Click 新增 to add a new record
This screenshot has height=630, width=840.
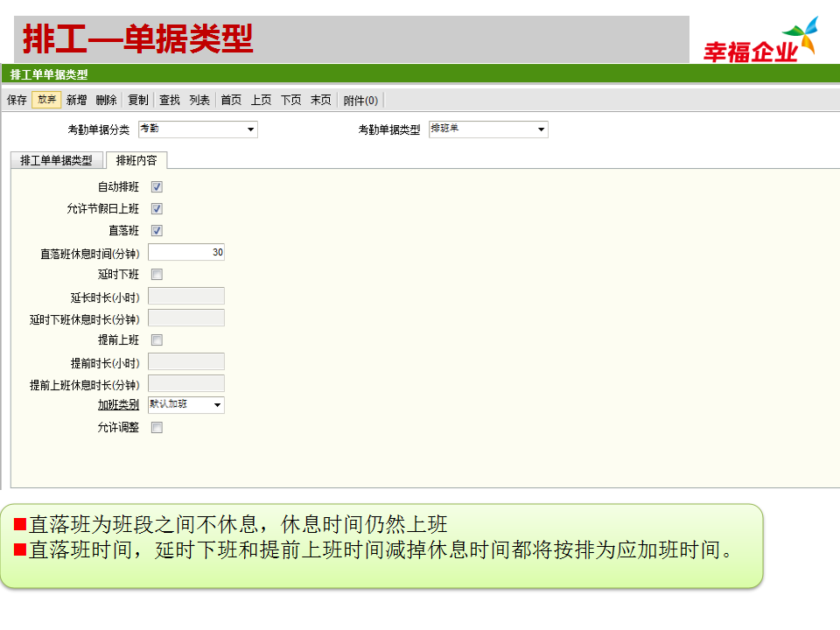76,101
